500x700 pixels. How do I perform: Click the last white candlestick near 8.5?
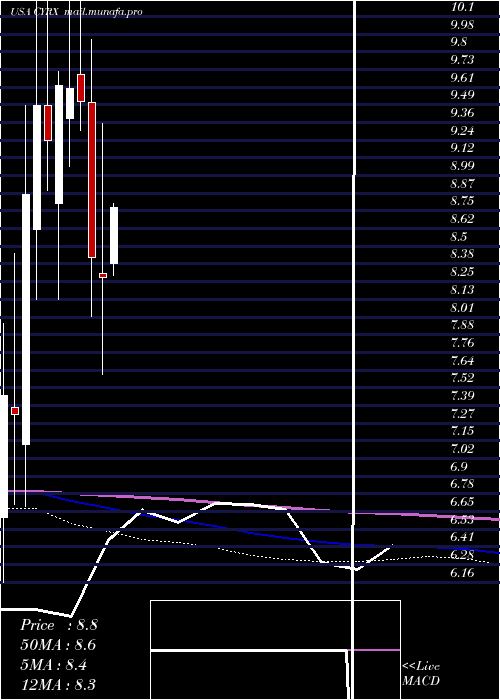114,236
